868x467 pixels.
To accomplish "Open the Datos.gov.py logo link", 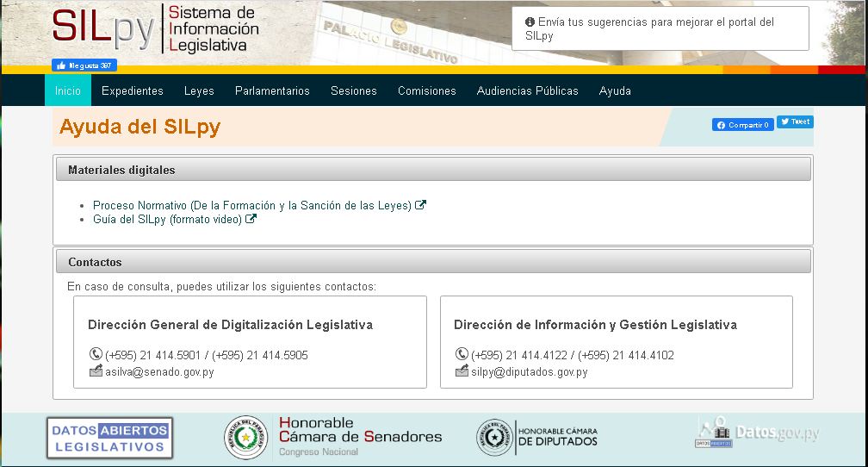I will [x=757, y=432].
